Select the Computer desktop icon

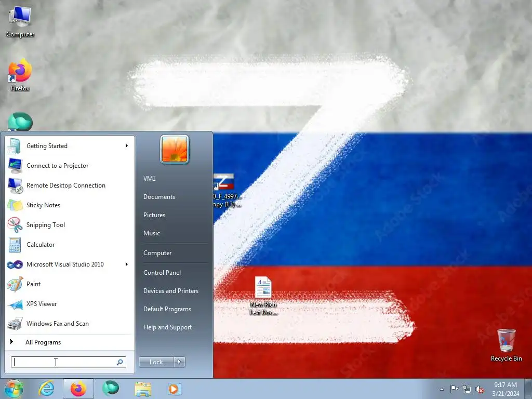(x=20, y=21)
